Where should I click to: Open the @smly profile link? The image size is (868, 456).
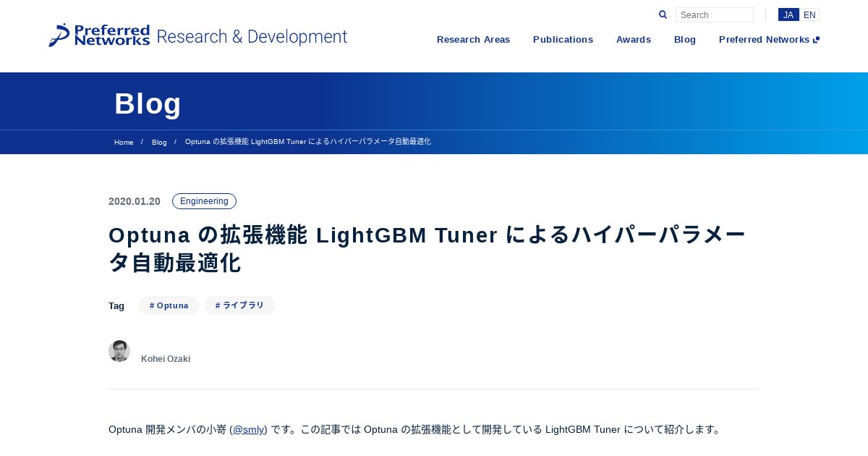coord(249,429)
